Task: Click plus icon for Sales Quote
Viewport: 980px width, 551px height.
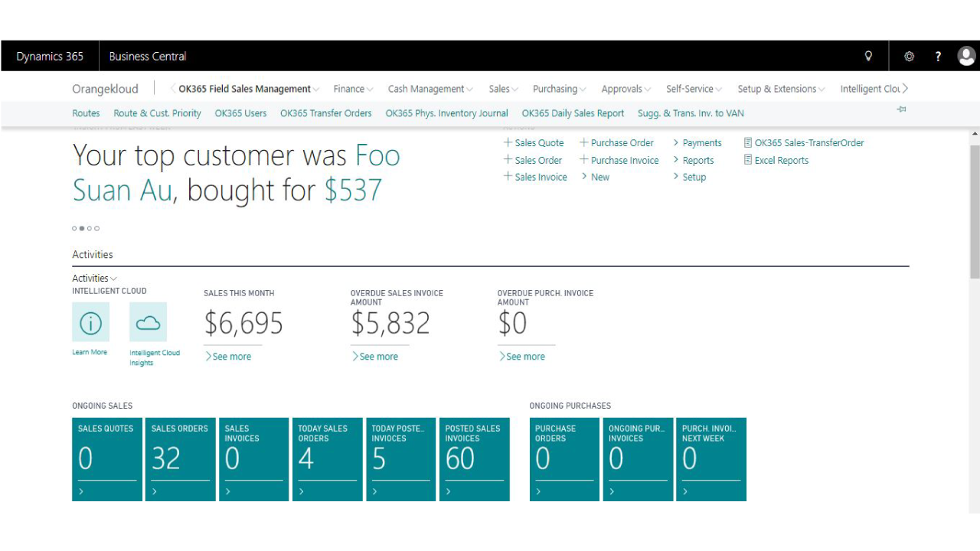Action: tap(508, 142)
